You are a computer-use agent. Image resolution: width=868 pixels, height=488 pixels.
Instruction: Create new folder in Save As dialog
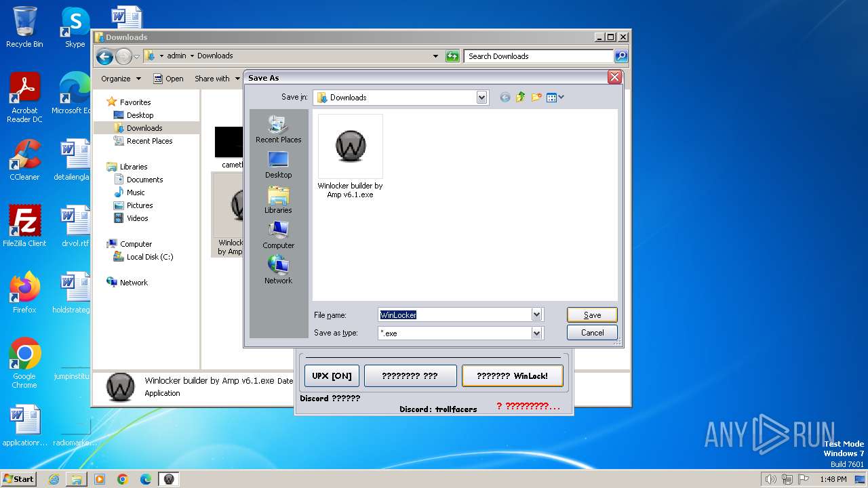pyautogui.click(x=536, y=98)
